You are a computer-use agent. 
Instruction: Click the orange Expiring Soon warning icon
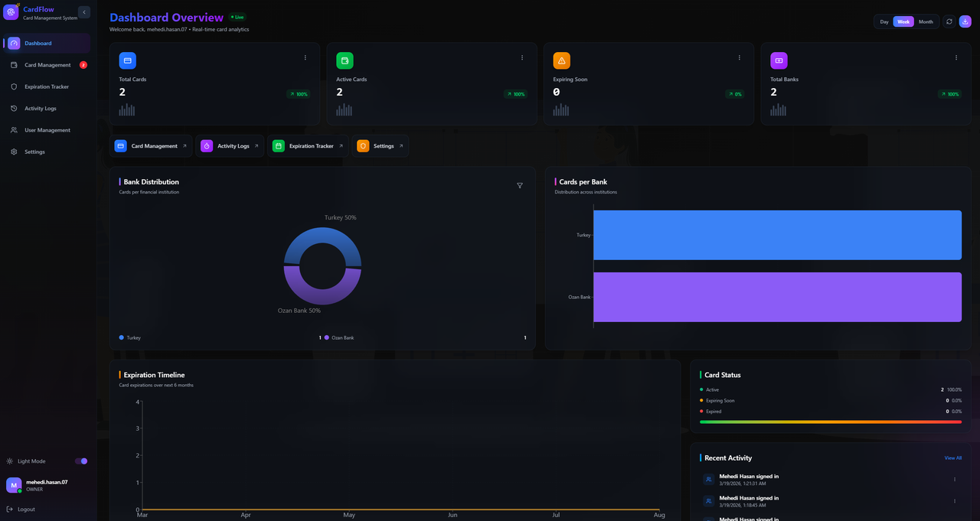point(562,60)
